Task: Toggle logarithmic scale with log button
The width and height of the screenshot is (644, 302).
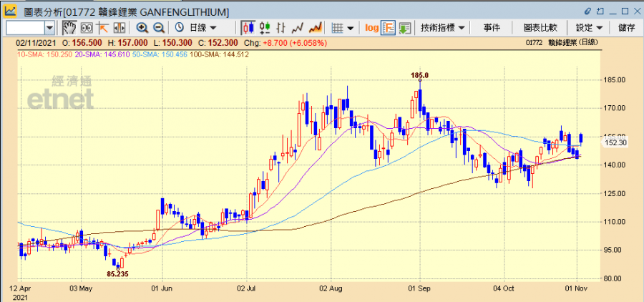Action: point(371,27)
